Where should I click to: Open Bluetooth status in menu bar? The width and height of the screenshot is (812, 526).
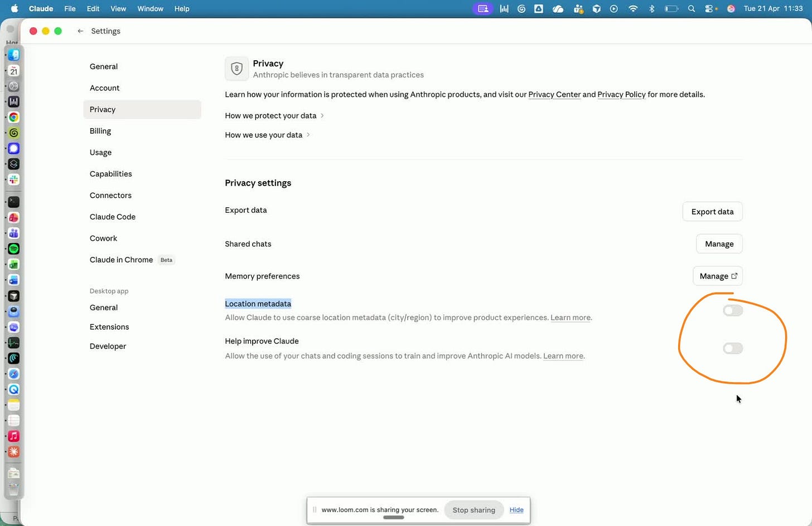point(651,8)
